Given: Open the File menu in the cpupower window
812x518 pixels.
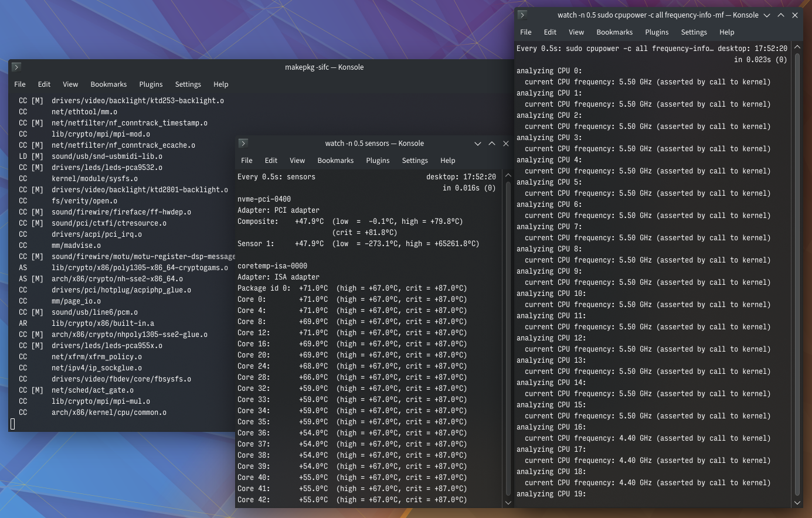Looking at the screenshot, I should click(526, 32).
